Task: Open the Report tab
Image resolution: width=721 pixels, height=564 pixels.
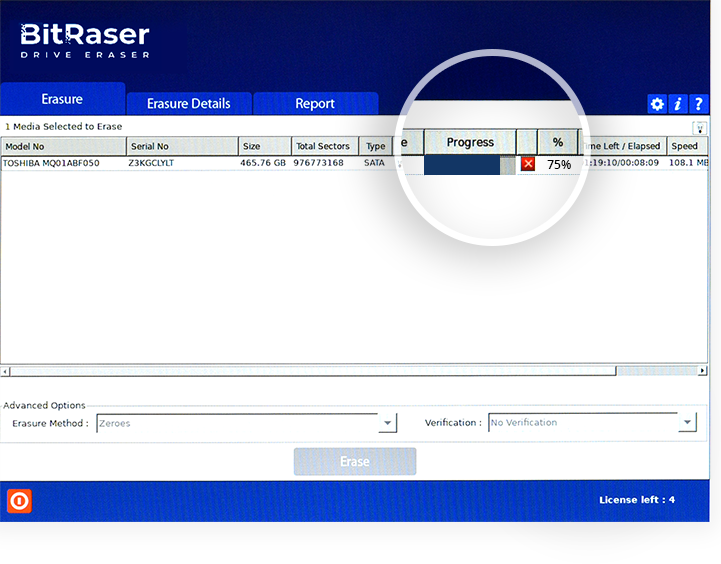Action: point(315,103)
